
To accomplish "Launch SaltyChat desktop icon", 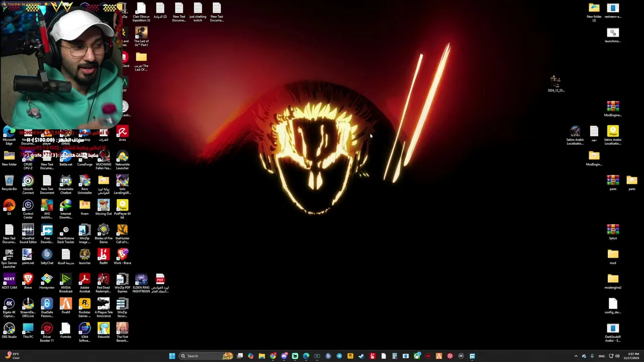I will (x=47, y=257).
